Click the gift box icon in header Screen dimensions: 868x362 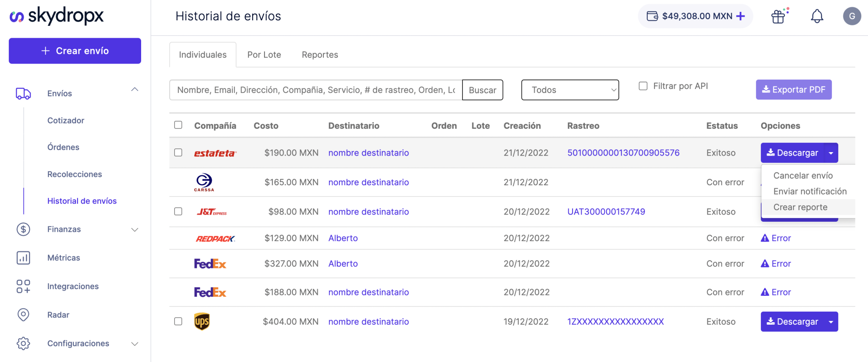[x=779, y=17]
